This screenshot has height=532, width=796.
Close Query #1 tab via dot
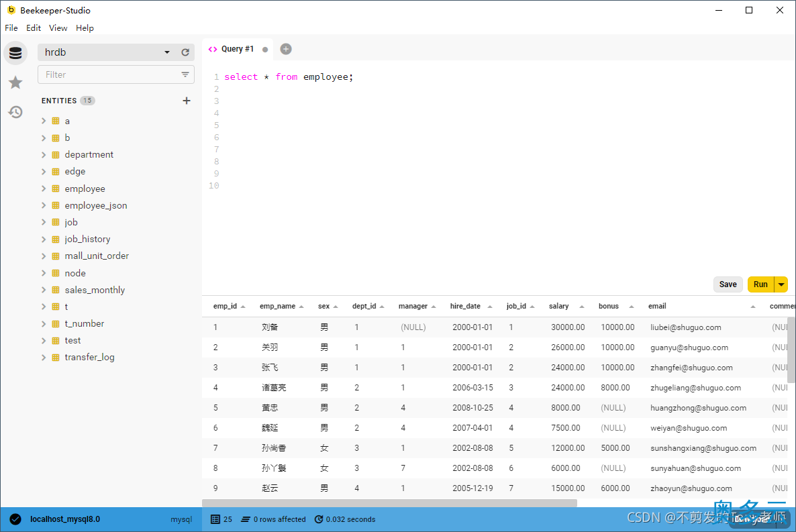[x=265, y=49]
